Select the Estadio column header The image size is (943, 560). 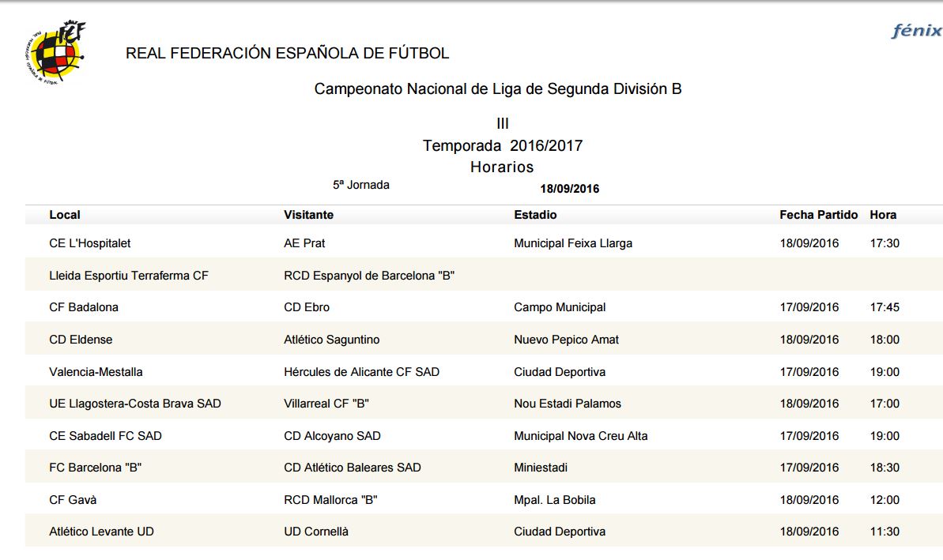click(535, 215)
